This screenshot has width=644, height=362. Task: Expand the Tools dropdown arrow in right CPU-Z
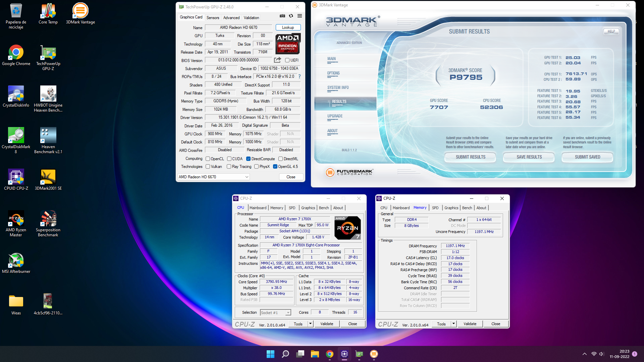453,324
